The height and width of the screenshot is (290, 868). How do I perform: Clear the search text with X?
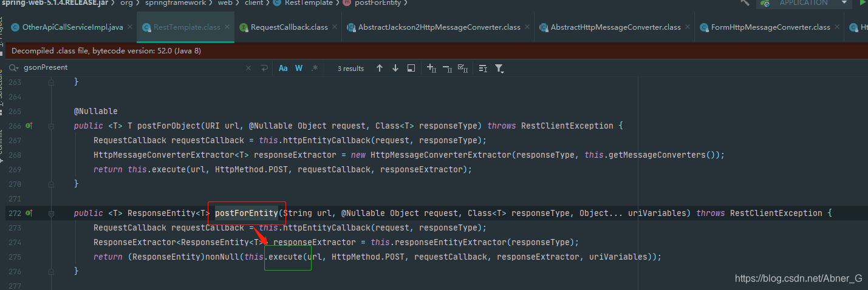click(248, 69)
